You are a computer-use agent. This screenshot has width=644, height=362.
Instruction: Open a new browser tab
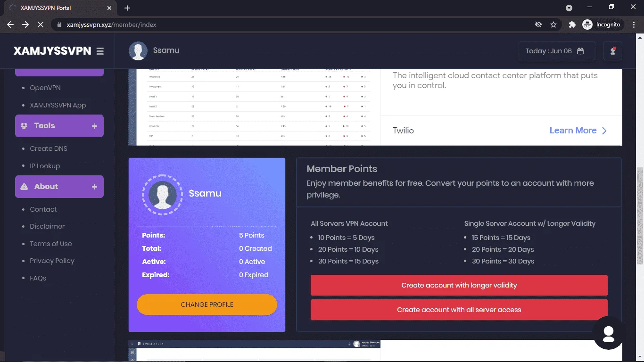pos(127,8)
